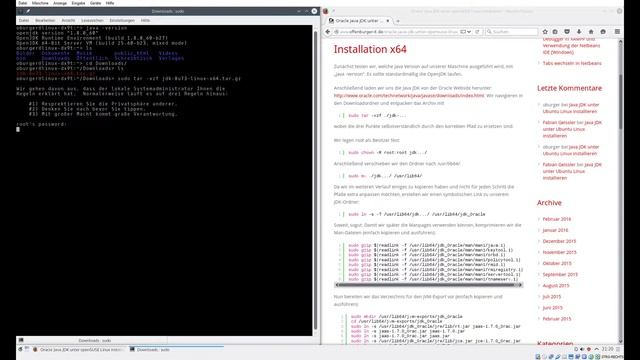Open Konsole Datei menu

click(x=24, y=20)
